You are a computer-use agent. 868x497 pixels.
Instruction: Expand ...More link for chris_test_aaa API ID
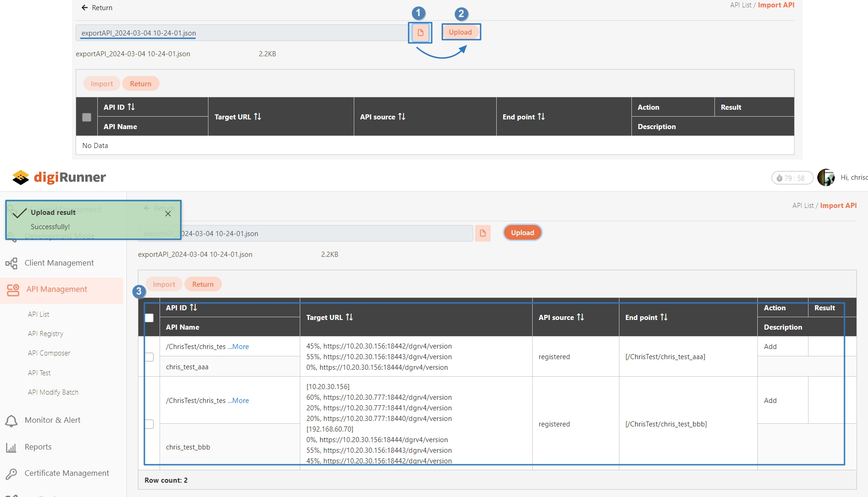tap(238, 347)
